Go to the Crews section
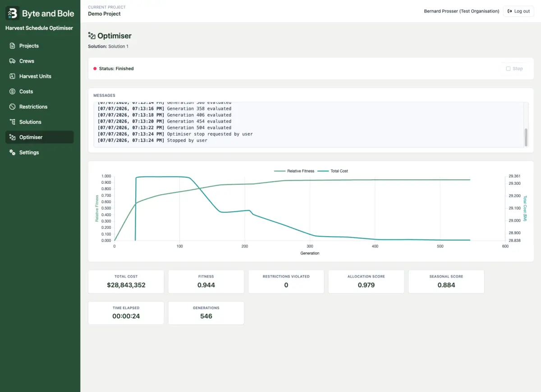The image size is (541, 392). point(39,61)
